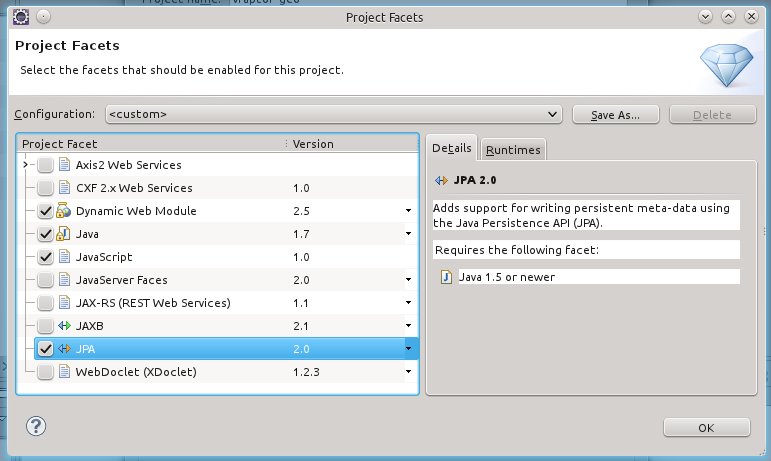The width and height of the screenshot is (771, 461).
Task: Check the WebDoclet (XDoclet) checkbox
Action: (x=45, y=372)
